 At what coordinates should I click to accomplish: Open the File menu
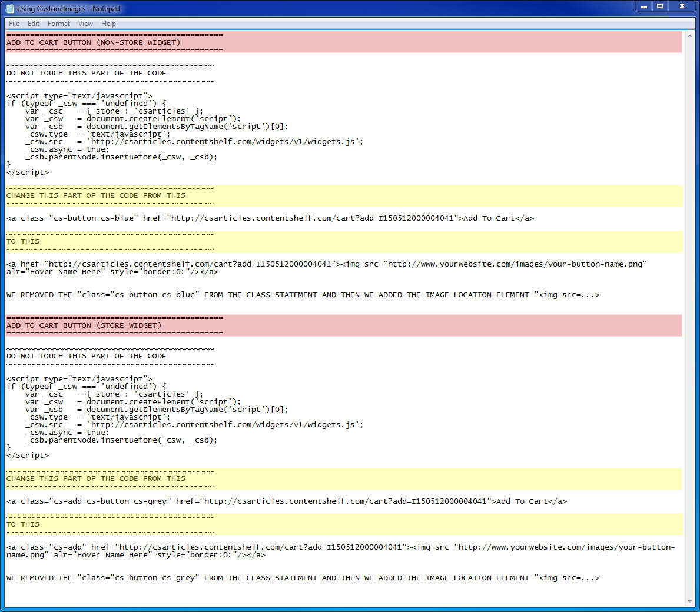[14, 24]
